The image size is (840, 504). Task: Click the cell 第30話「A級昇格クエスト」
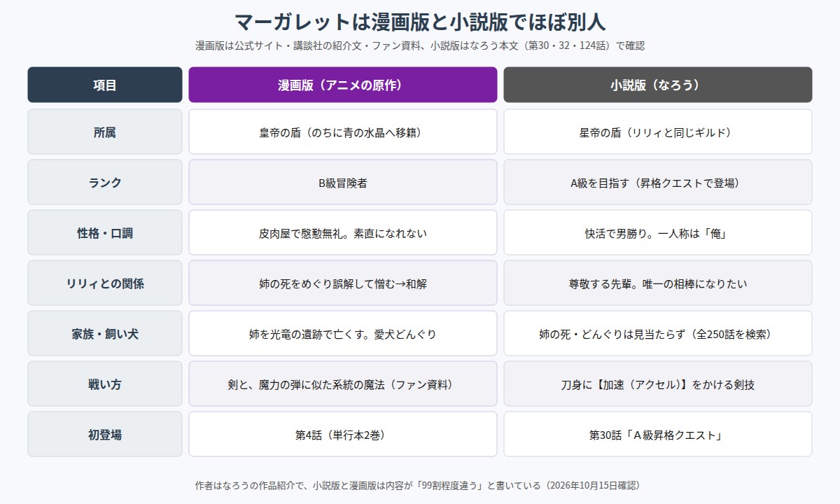[x=658, y=434]
